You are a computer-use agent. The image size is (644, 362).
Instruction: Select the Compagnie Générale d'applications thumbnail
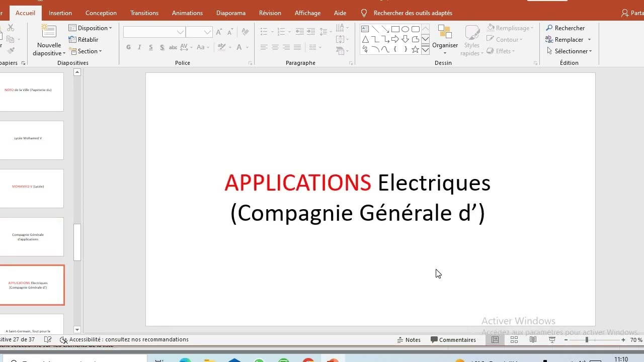[x=32, y=236]
